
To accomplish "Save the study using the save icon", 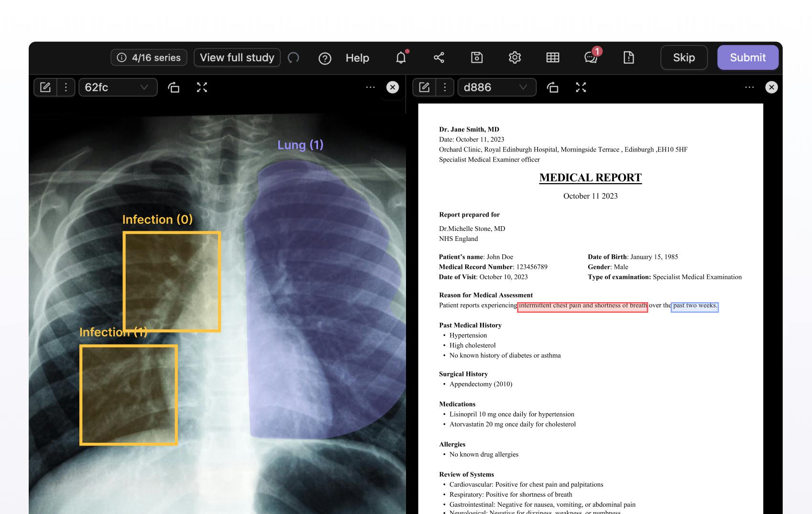I will tap(477, 57).
